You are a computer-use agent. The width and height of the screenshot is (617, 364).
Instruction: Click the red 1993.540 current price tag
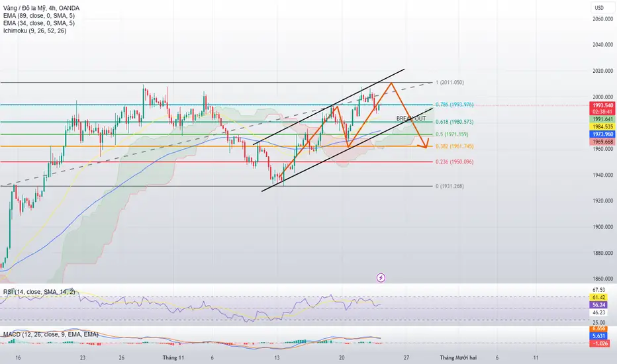602,105
